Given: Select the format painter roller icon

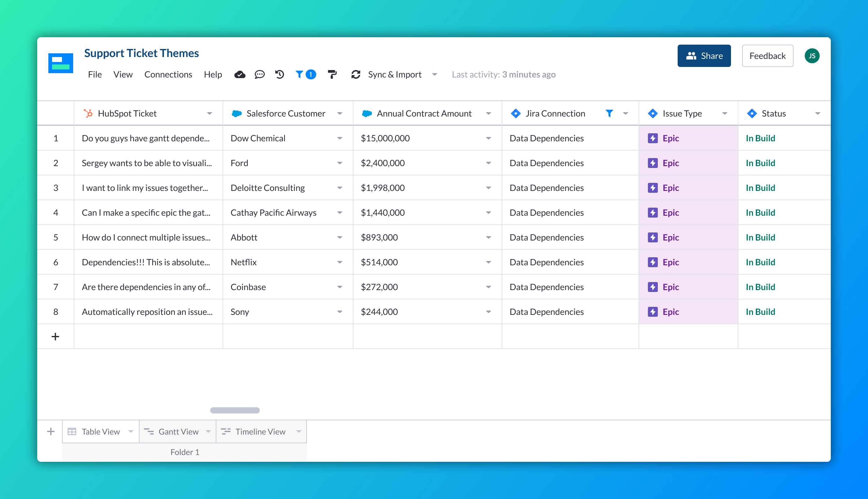Looking at the screenshot, I should click(x=332, y=74).
